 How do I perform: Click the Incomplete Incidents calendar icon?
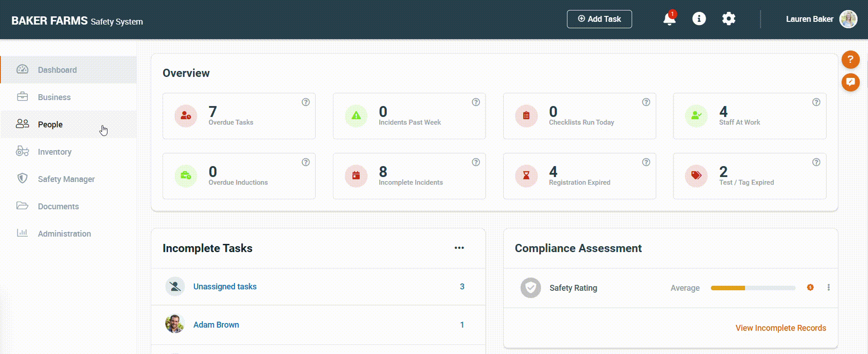[356, 176]
